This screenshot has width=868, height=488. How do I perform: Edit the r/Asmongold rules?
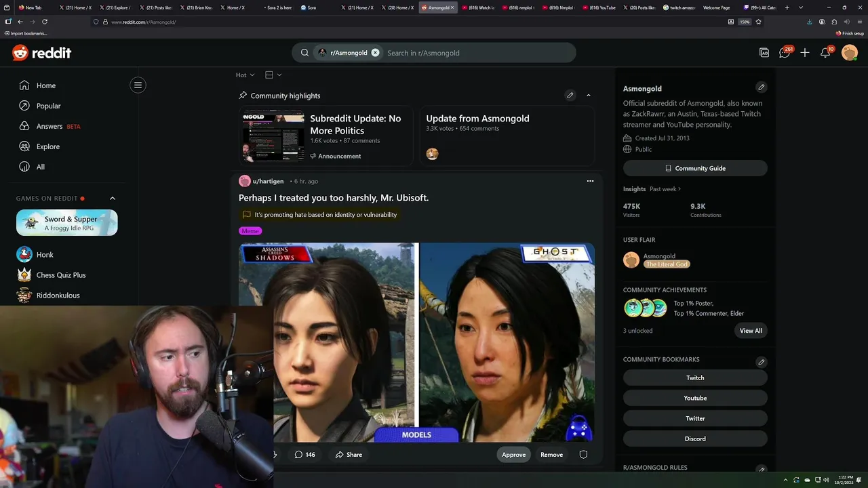(x=761, y=469)
